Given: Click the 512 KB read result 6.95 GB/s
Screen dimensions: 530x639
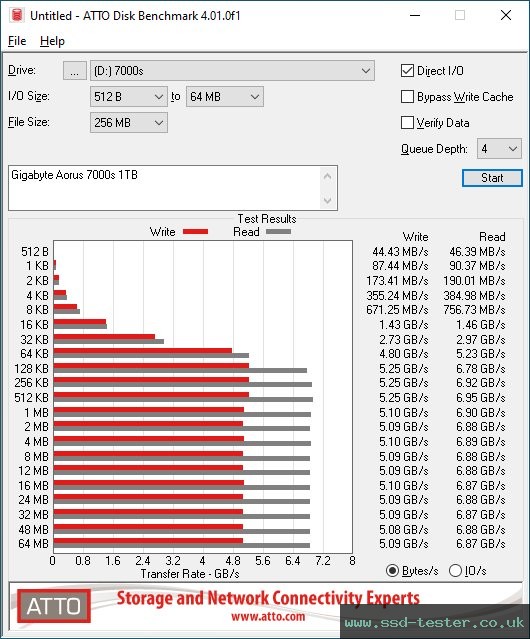Looking at the screenshot, I should point(481,398).
